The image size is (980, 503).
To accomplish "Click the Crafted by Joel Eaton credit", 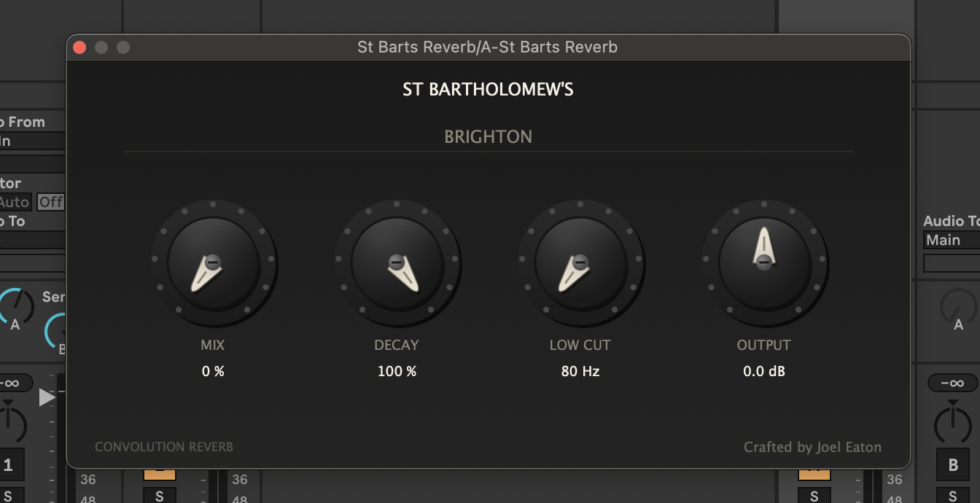I will (x=812, y=447).
